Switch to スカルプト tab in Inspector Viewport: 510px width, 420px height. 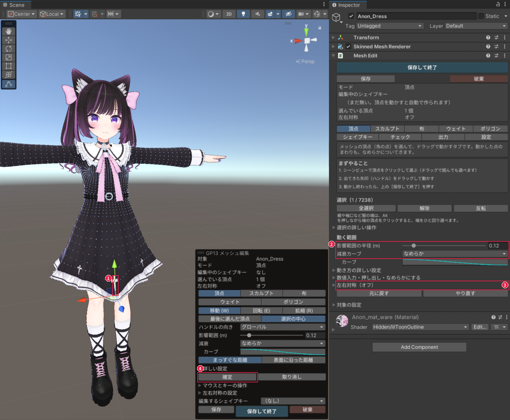coord(387,129)
